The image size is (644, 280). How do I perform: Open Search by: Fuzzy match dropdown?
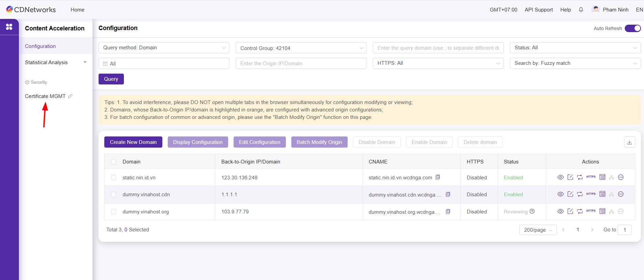(x=575, y=63)
